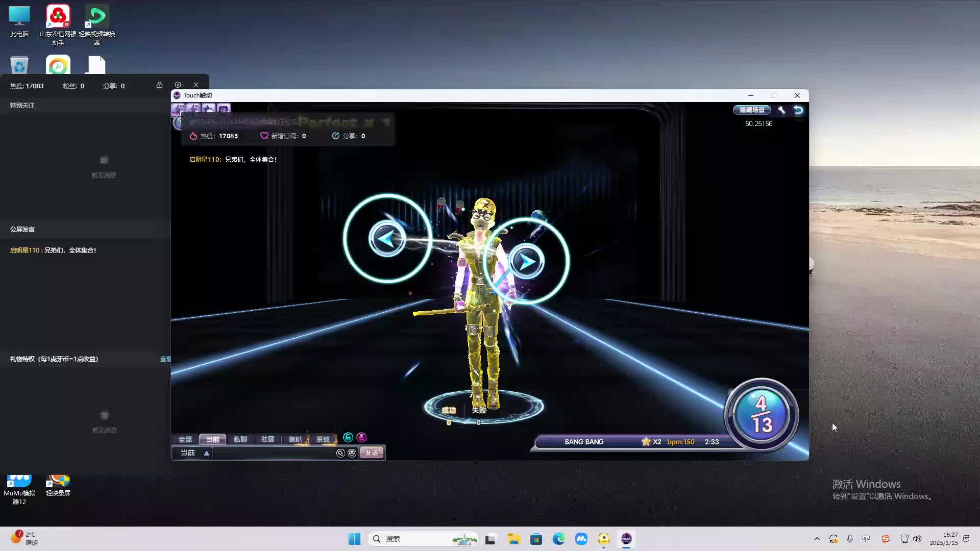Click the 查看 link beside 礼物特权
The image size is (980, 551).
[x=165, y=359]
